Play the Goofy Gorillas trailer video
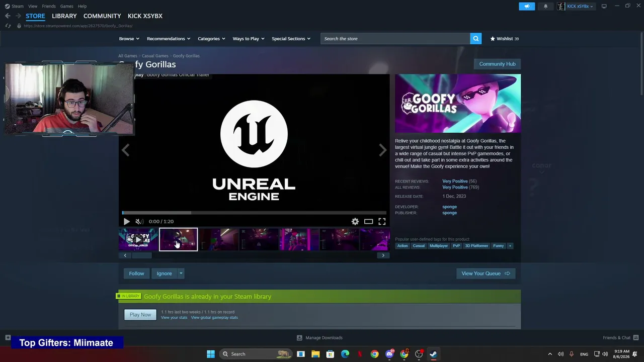This screenshot has height=362, width=644. [126, 221]
